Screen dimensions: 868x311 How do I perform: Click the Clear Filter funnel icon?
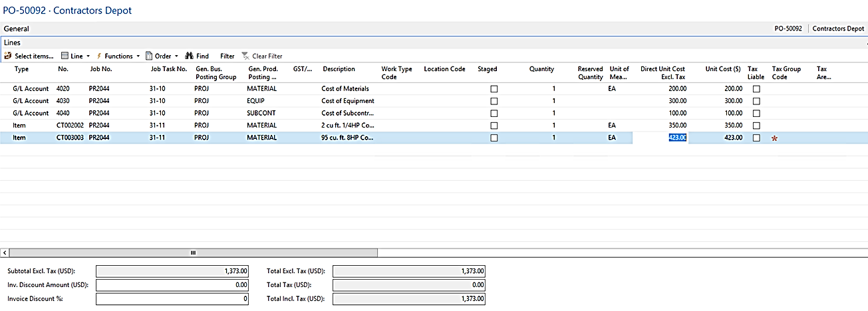click(245, 56)
